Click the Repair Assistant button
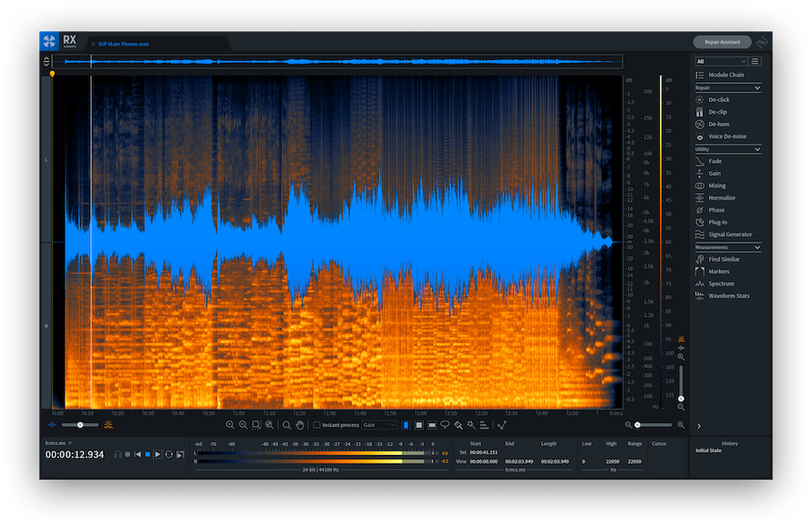 [x=722, y=42]
